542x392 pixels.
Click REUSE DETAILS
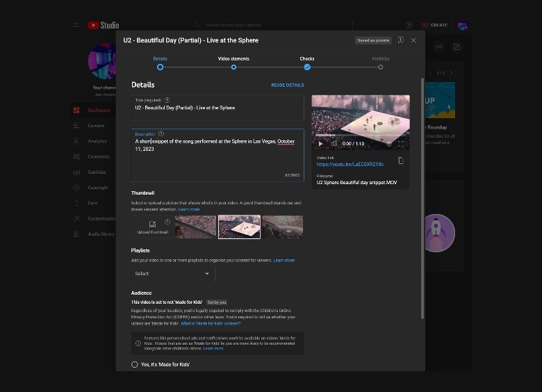pyautogui.click(x=287, y=85)
